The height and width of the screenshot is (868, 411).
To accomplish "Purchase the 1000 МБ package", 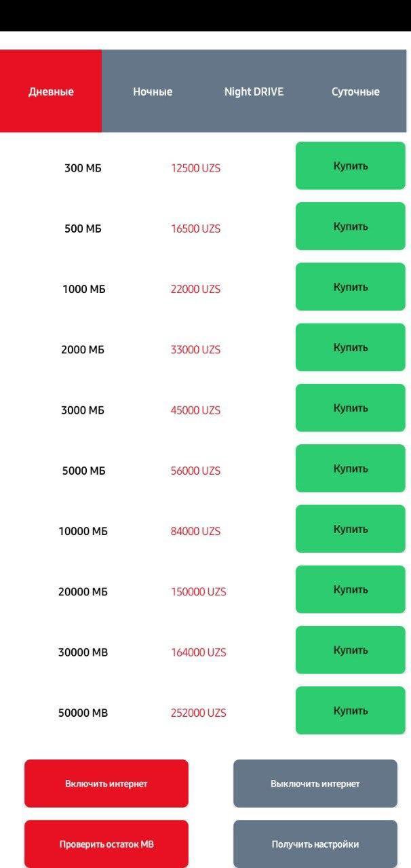I will [350, 287].
